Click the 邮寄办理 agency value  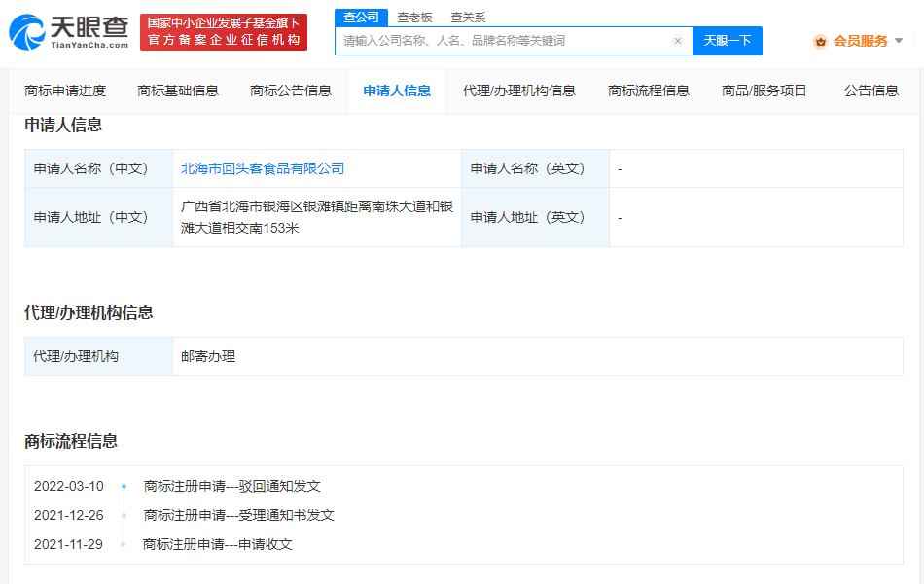point(208,356)
